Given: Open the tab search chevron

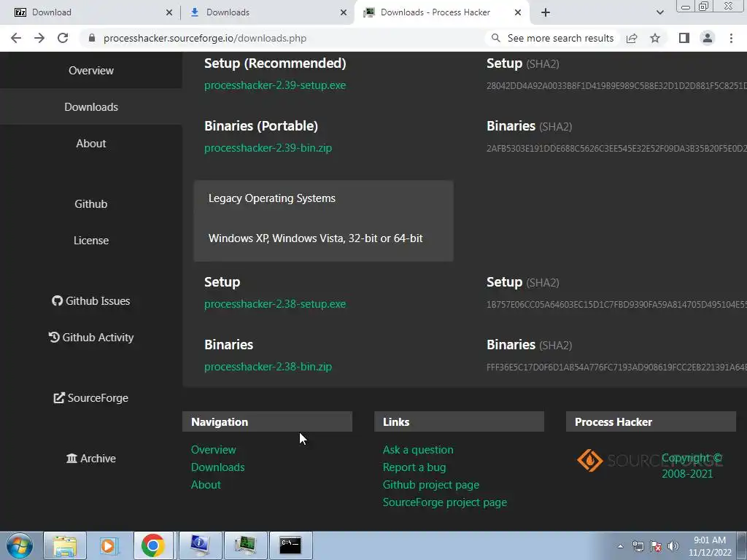Looking at the screenshot, I should click(659, 12).
